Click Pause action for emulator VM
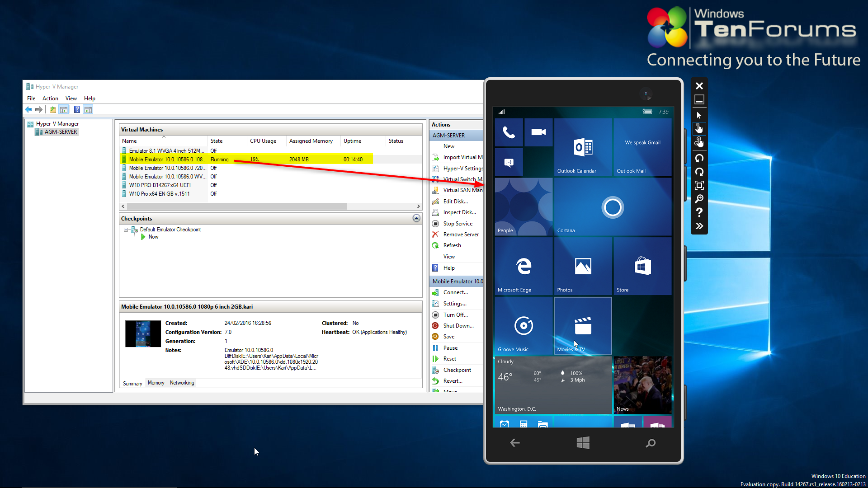Image resolution: width=868 pixels, height=488 pixels. pyautogui.click(x=450, y=348)
